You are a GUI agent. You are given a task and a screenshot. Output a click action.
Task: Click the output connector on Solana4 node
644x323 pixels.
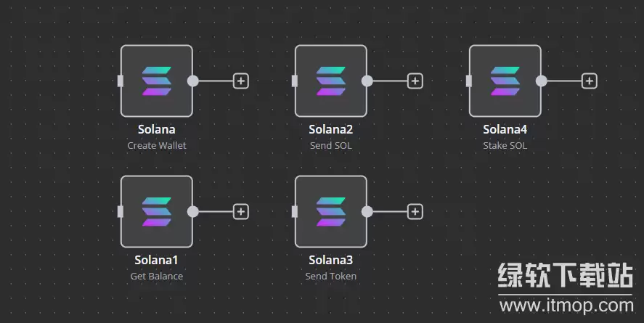(x=542, y=81)
